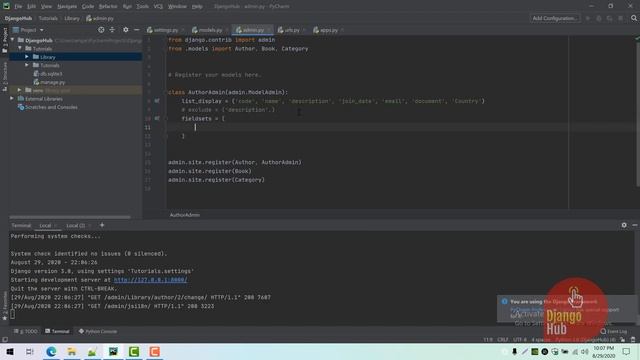
Task: Expand the Library folder in project tree
Action: [x=27, y=57]
